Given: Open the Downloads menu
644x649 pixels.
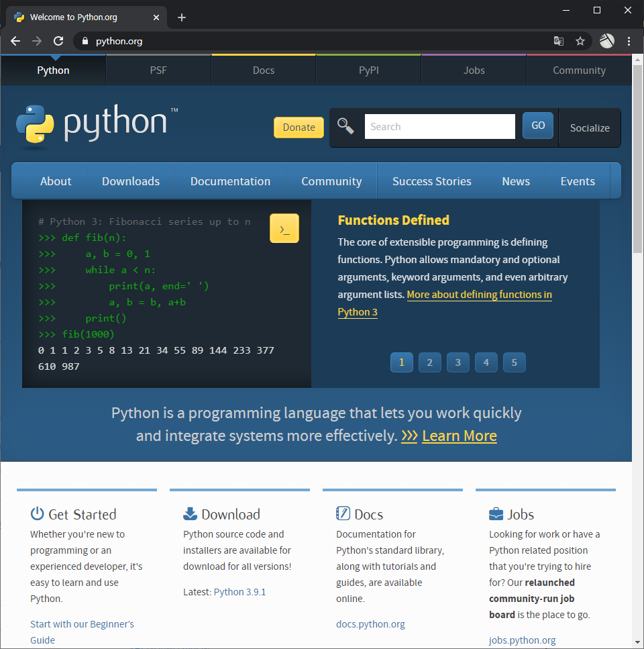Looking at the screenshot, I should tap(131, 181).
